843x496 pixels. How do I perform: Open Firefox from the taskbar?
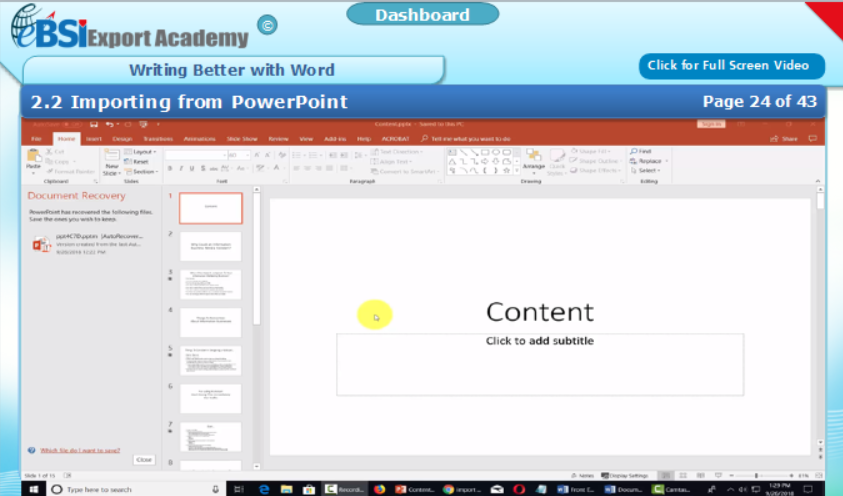click(380, 489)
